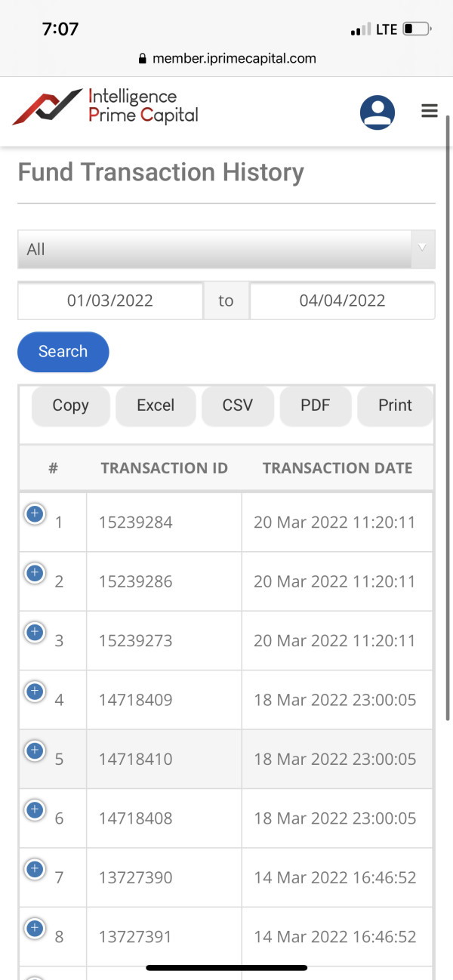Expand row 3 plus icon
This screenshot has height=980, width=453.
[34, 632]
